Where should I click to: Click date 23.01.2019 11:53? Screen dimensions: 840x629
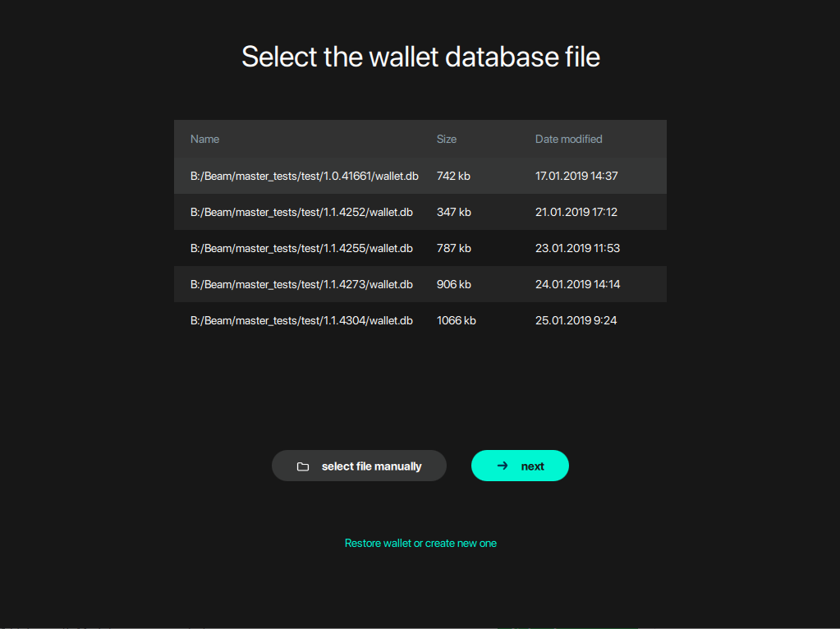tap(577, 248)
